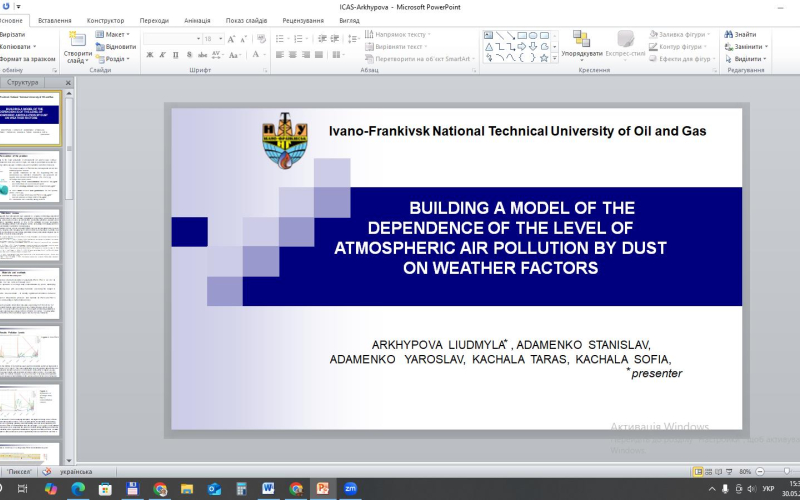The height and width of the screenshot is (500, 800).
Task: Open the text columns dropdown
Action: click(338, 55)
